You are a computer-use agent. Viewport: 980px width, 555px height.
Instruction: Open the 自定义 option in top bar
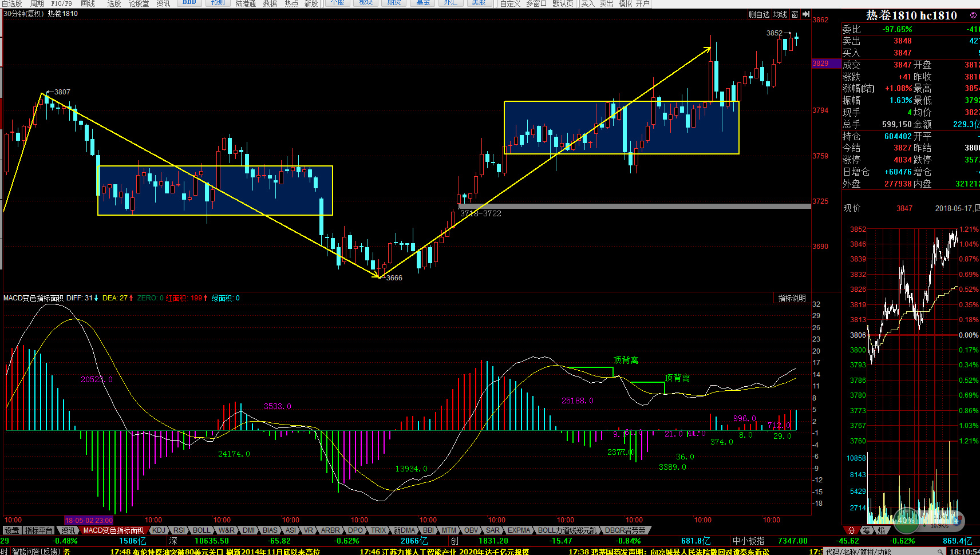(x=511, y=3)
